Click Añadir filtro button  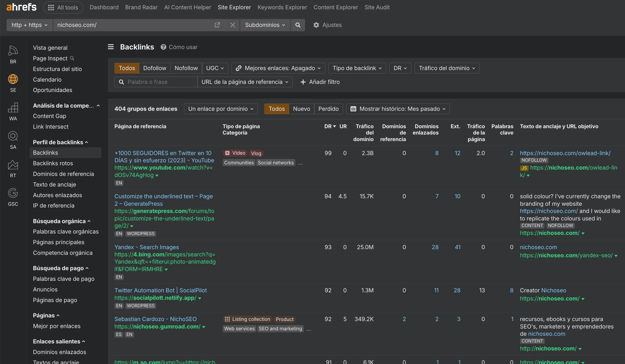coord(320,82)
